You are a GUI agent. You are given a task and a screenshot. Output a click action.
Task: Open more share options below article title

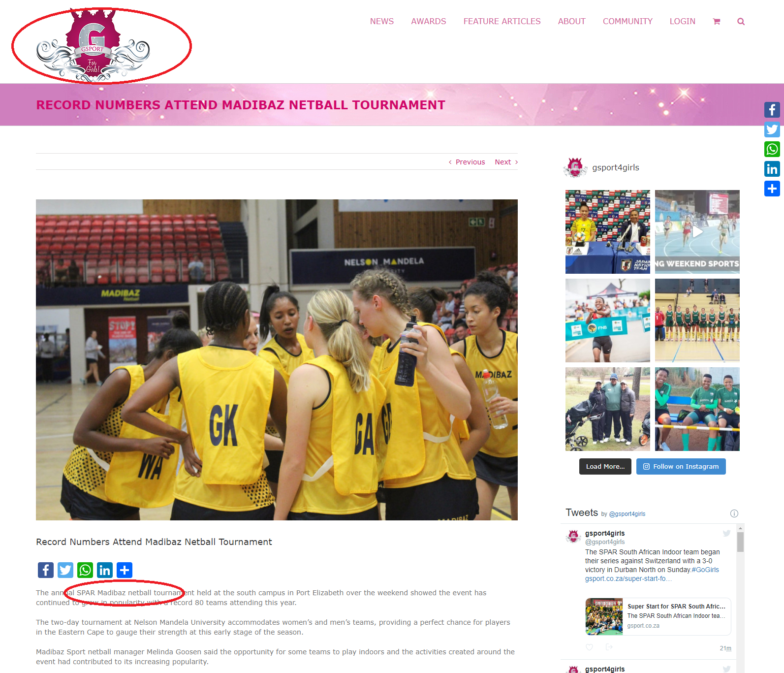pos(125,570)
